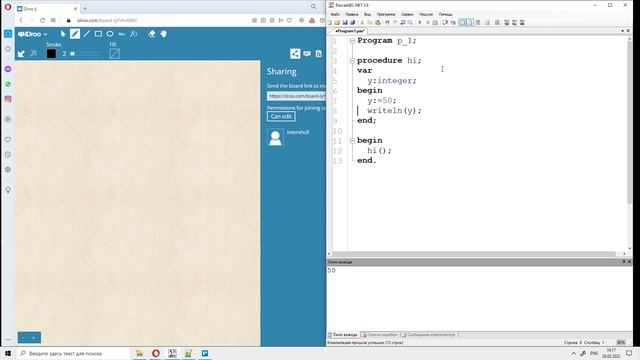640x360 pixels.
Task: Open the Fill color swatch
Action: [115, 53]
